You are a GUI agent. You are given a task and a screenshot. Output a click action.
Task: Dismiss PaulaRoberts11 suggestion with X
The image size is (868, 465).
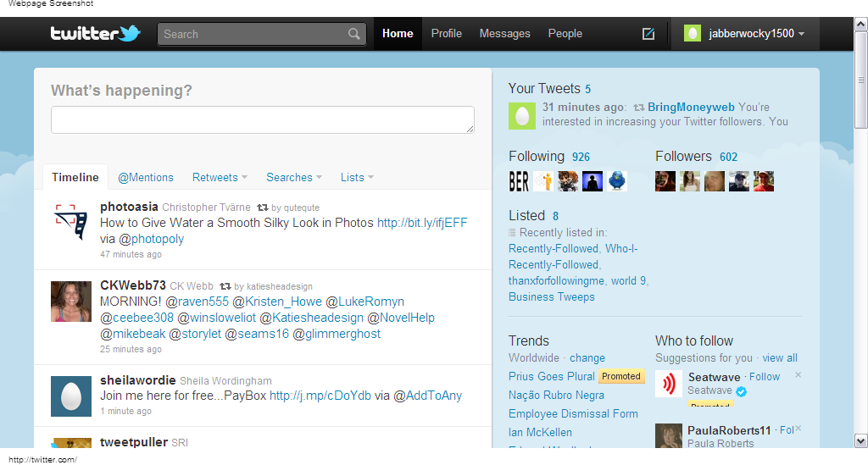(x=798, y=429)
